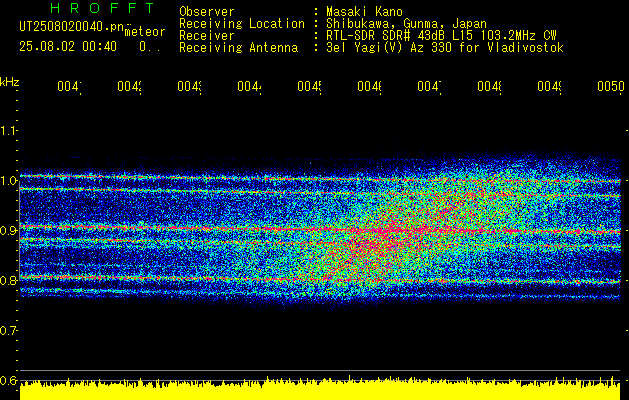Screen dimensions: 629x400
Task: Click the 0047 time marker
Action: coord(430,86)
